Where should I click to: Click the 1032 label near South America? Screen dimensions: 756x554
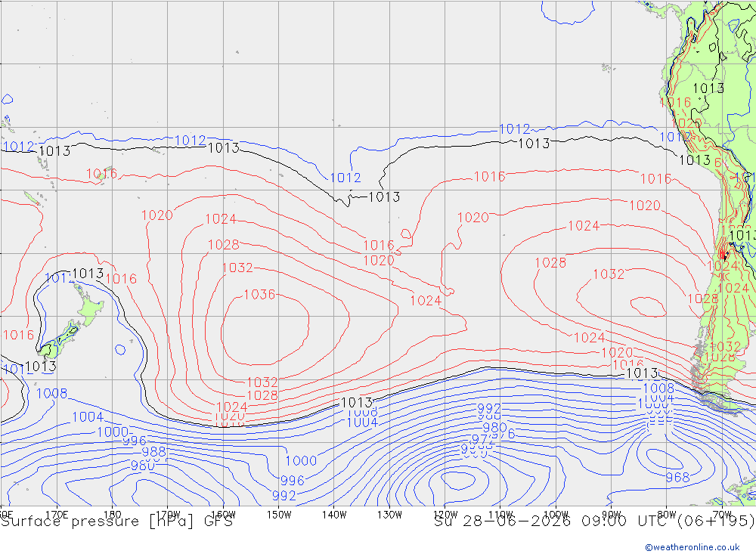pyautogui.click(x=609, y=274)
